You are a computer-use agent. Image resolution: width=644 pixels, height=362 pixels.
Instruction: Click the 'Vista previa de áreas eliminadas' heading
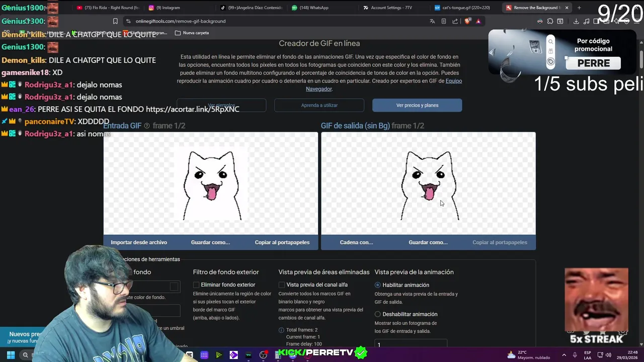(x=324, y=272)
